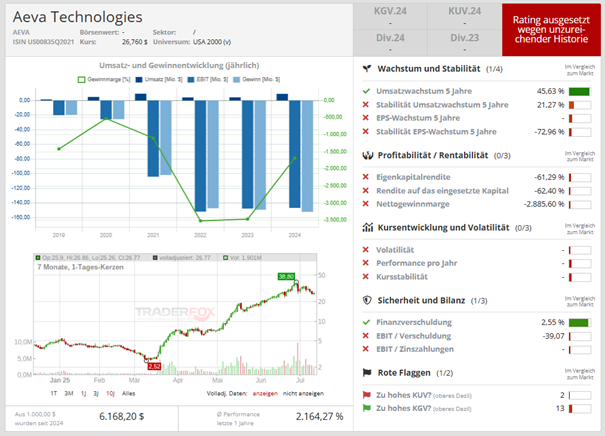Click the Finanzverschuldung market comparison bar
The height and width of the screenshot is (436, 605).
pos(580,323)
